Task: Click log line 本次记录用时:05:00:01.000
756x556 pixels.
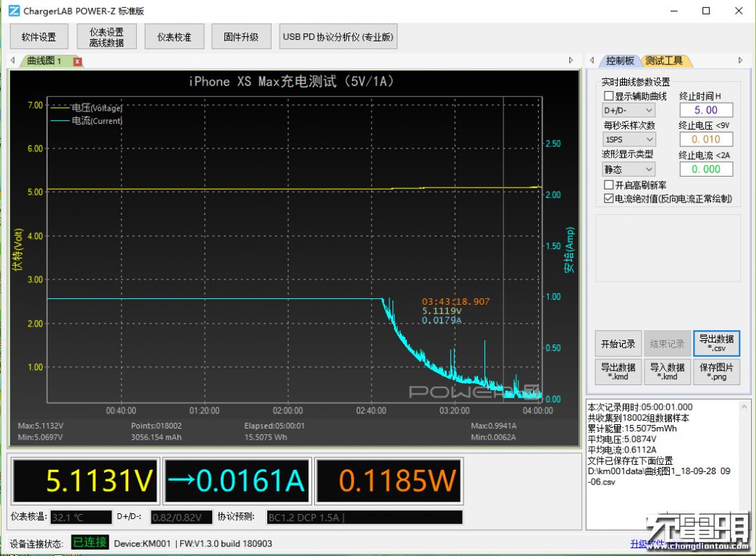Action: [640, 407]
